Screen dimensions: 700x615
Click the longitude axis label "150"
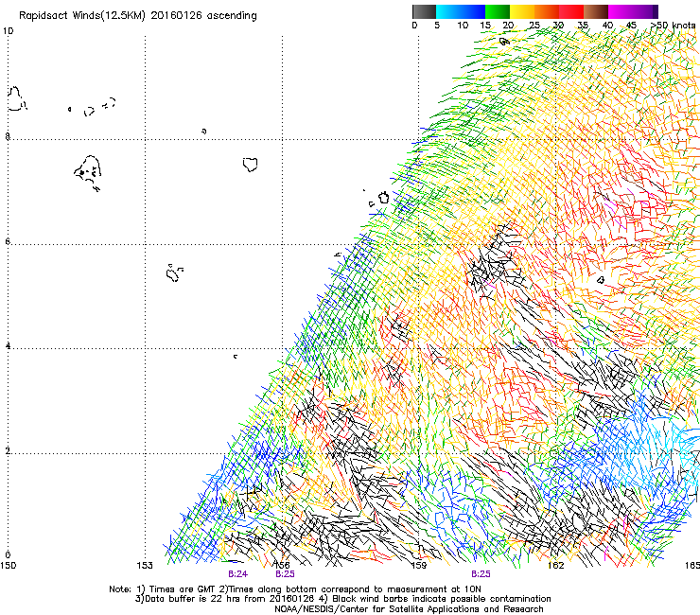[8, 566]
